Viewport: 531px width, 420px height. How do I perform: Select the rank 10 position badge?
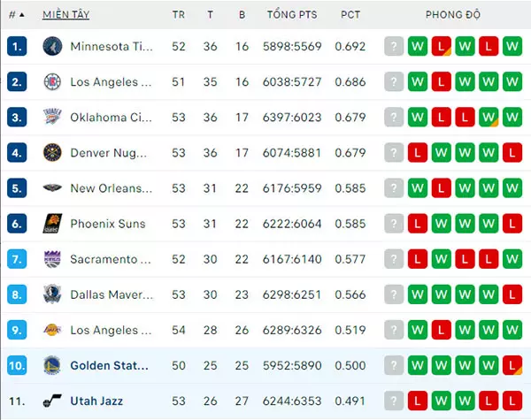pyautogui.click(x=17, y=365)
